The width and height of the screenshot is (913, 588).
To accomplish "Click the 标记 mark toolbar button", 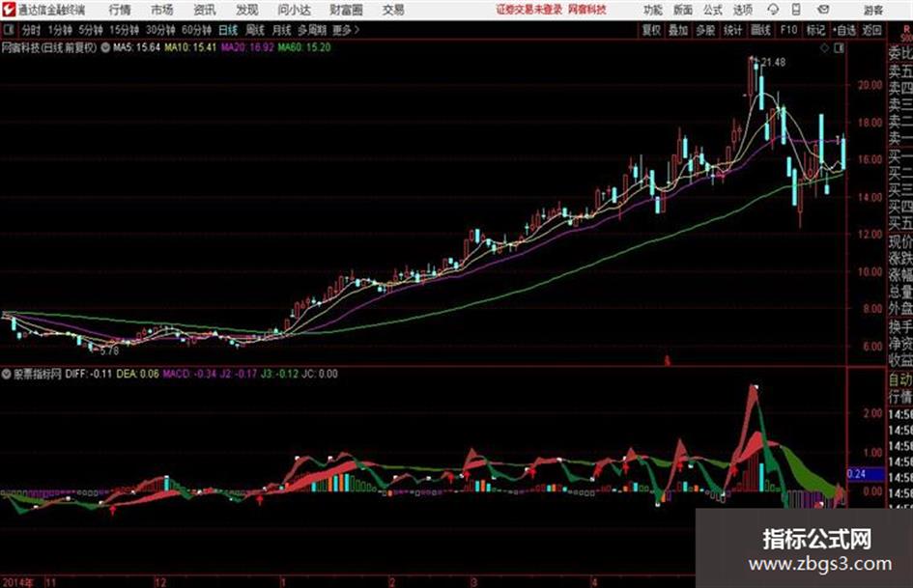I will [x=815, y=30].
